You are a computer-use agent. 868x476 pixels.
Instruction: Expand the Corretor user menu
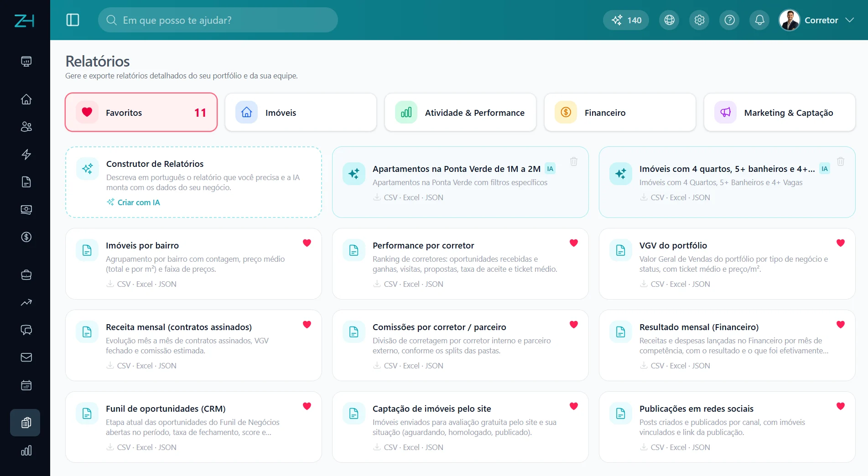pyautogui.click(x=849, y=20)
